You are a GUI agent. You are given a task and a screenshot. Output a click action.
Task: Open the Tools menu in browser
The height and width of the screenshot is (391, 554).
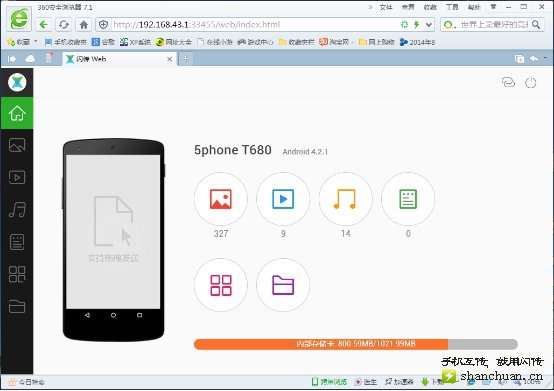452,7
